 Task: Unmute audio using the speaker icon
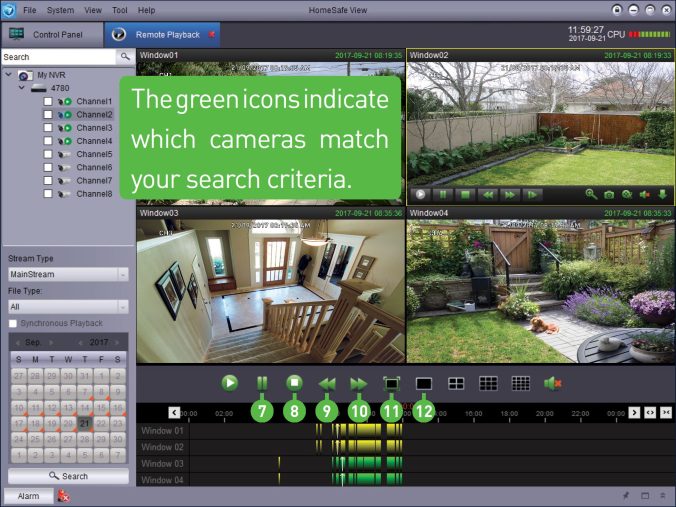[x=551, y=383]
